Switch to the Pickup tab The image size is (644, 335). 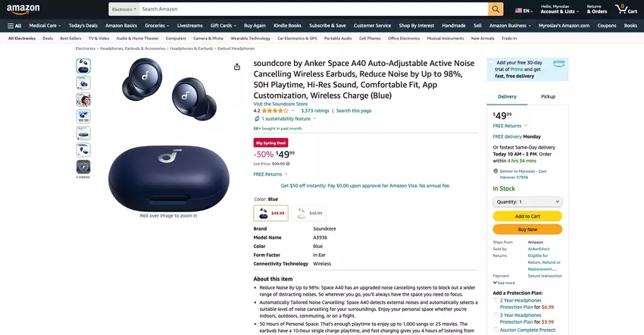click(548, 96)
